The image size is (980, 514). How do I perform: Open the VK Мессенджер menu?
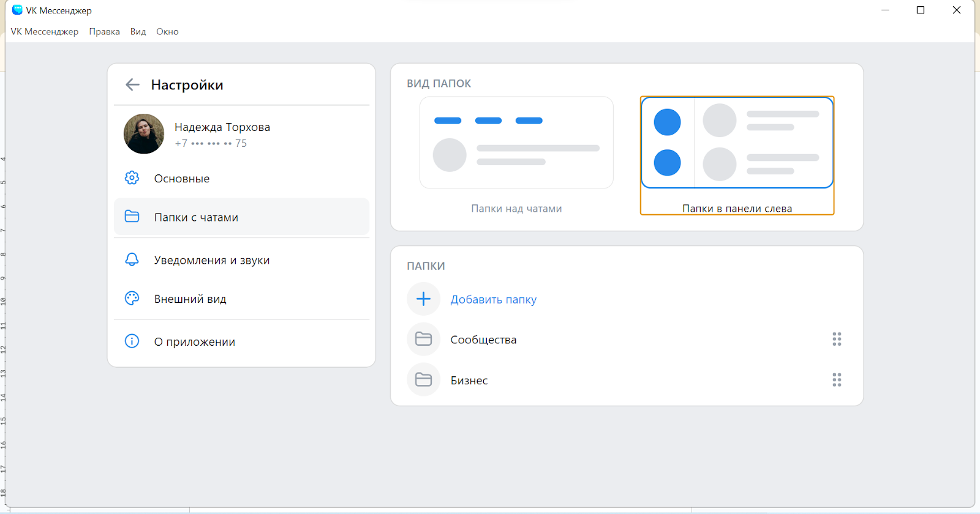pos(45,32)
